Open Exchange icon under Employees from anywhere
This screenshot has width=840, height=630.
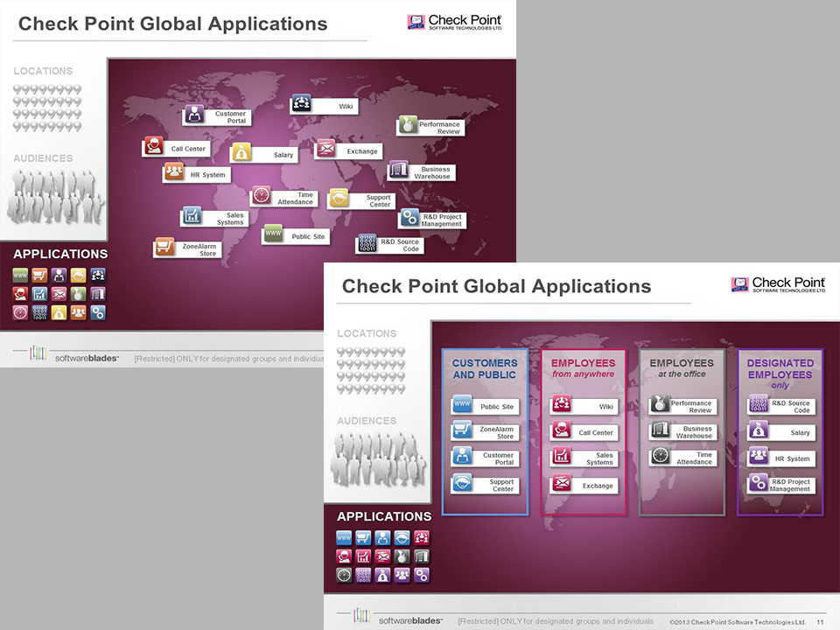(x=561, y=483)
